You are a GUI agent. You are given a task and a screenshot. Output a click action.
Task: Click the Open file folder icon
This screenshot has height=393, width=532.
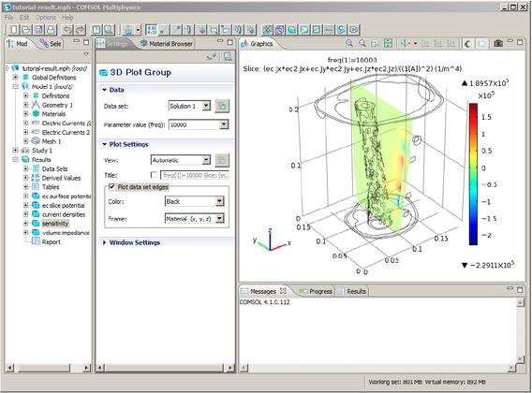26,30
